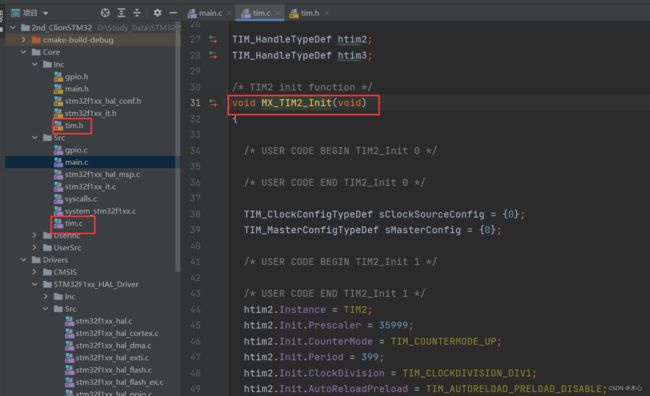650x396 pixels.
Task: Collapse the 2nd_ClionSTM32 project root
Action: click(13, 27)
